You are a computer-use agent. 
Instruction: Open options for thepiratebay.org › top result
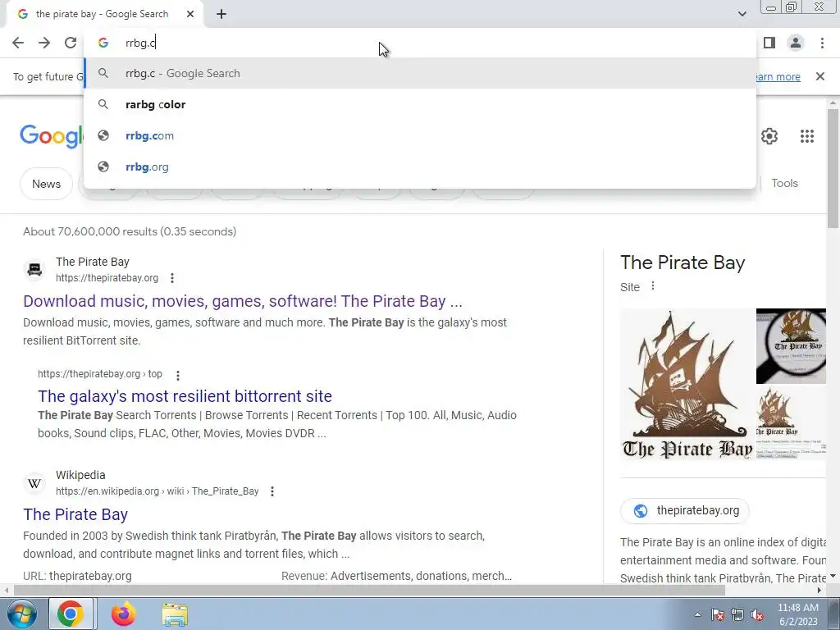[178, 375]
